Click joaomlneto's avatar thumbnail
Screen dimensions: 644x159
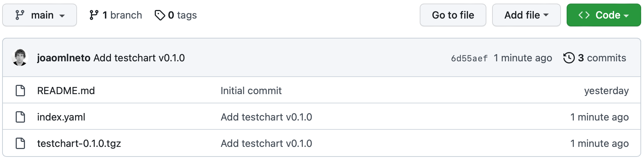click(x=20, y=58)
